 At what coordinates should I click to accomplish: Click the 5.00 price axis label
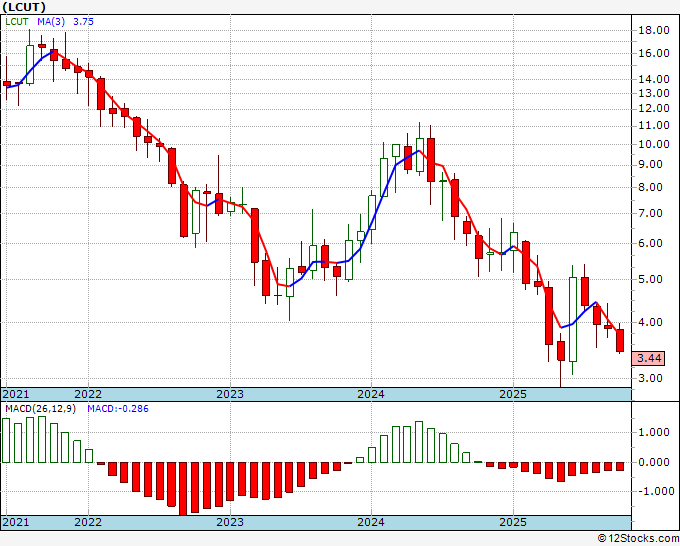pos(651,279)
